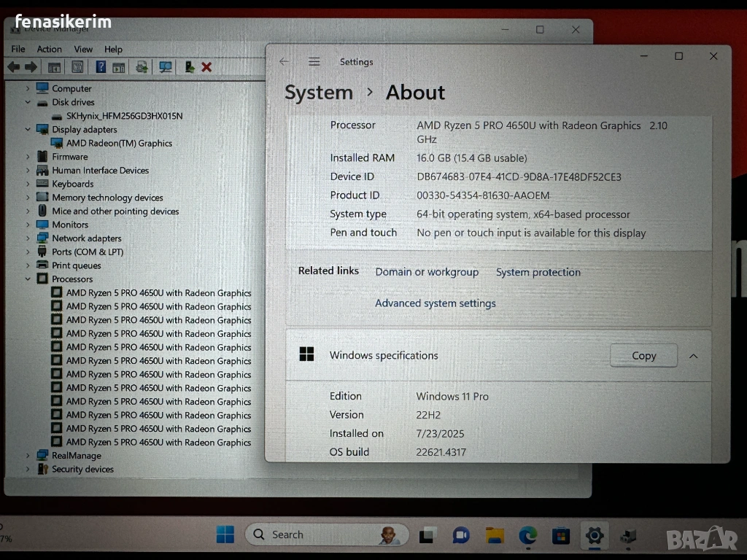The height and width of the screenshot is (560, 747).
Task: Click Scan for hardware changes monitor icon
Action: pyautogui.click(x=166, y=67)
